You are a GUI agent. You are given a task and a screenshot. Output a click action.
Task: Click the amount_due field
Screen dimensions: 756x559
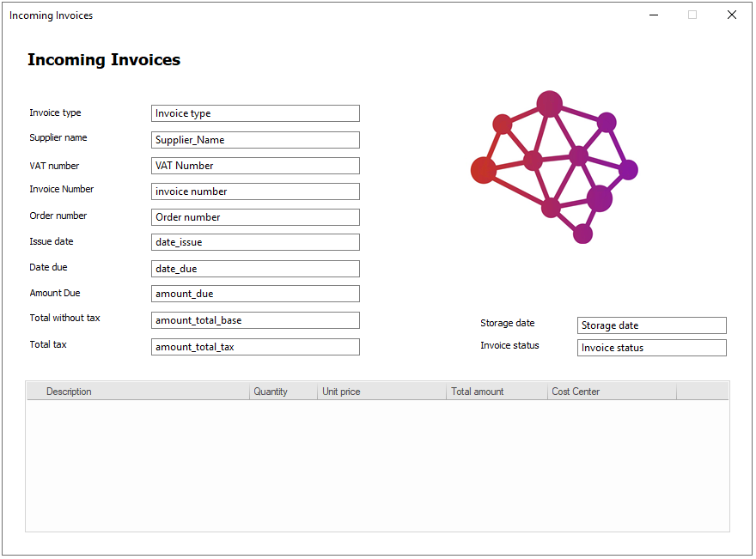pyautogui.click(x=255, y=294)
